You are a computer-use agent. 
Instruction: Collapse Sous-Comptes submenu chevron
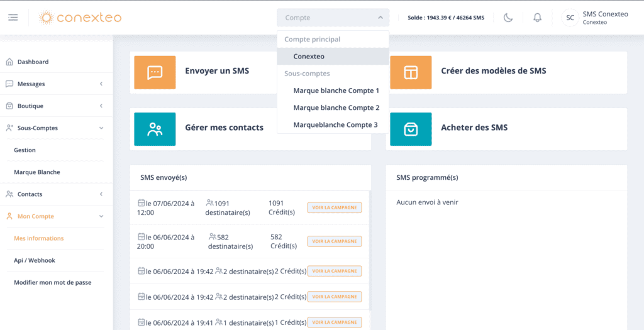click(x=101, y=128)
